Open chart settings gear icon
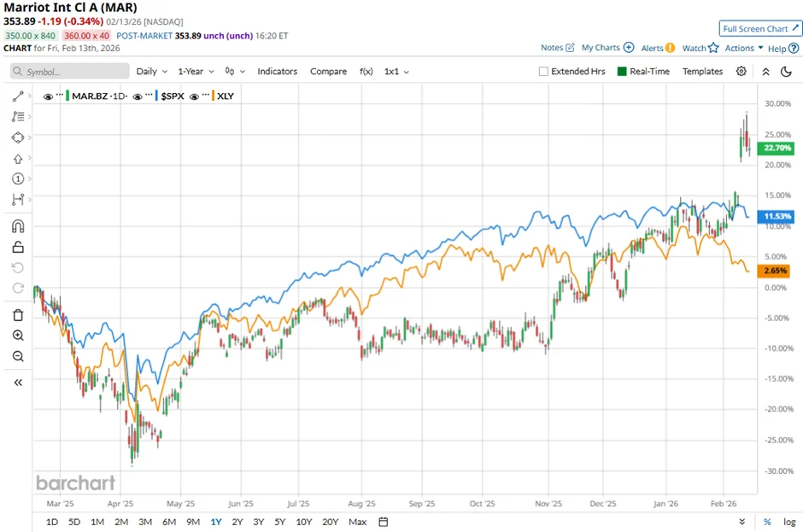Screen dimensions: 803x532 coord(741,72)
